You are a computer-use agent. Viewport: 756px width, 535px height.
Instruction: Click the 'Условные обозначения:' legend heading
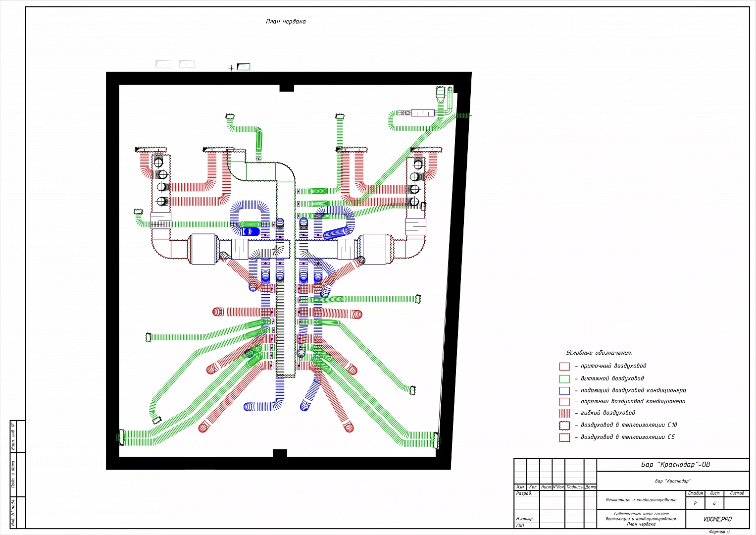(599, 353)
